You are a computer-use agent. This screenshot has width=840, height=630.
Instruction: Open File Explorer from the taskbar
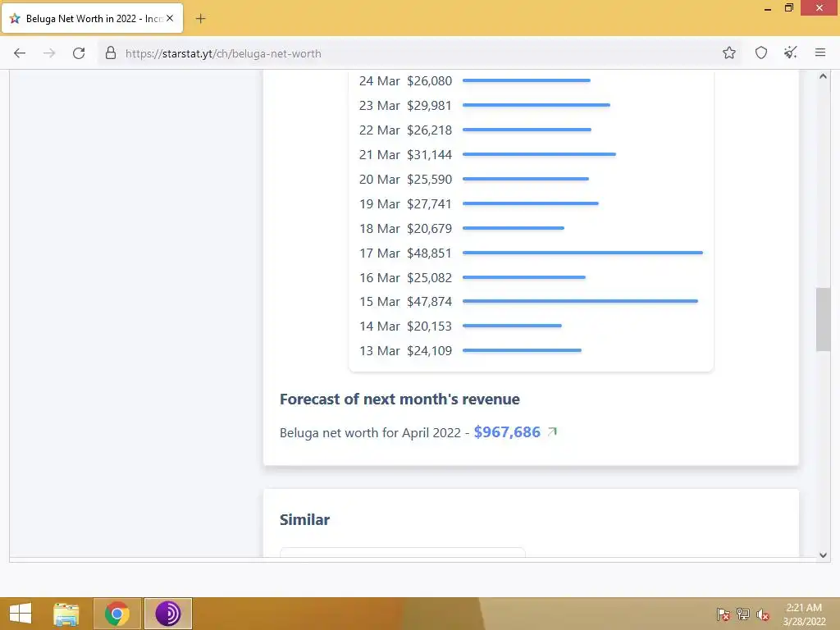coord(66,614)
